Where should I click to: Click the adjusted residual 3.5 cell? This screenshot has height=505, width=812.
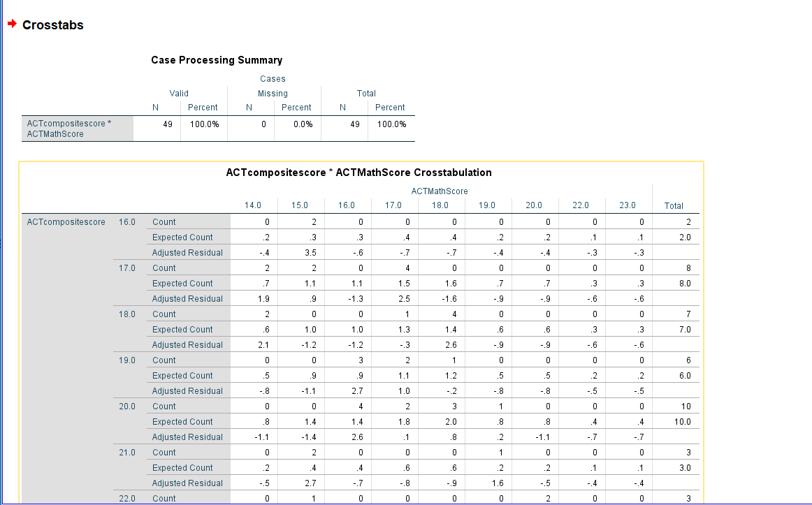[310, 253]
